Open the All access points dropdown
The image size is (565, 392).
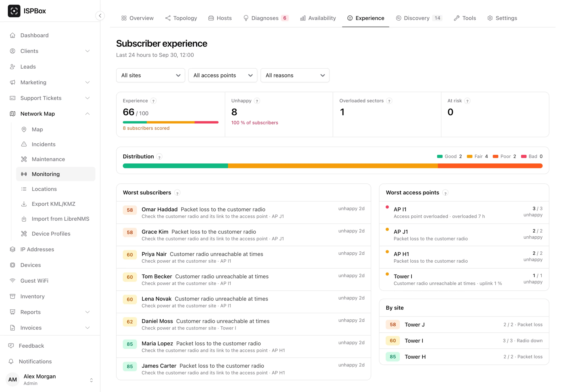[223, 75]
